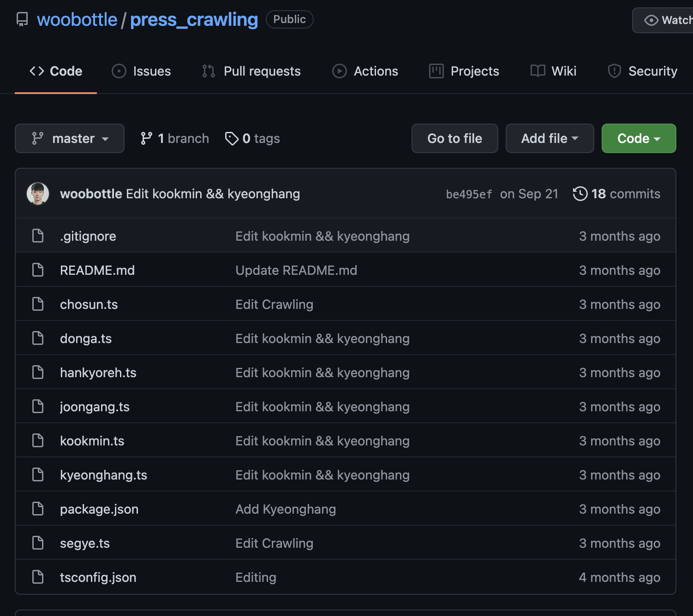Screen dimensions: 693x616
Task: Click woobottle's avatar in commit bar
Action: (x=38, y=194)
